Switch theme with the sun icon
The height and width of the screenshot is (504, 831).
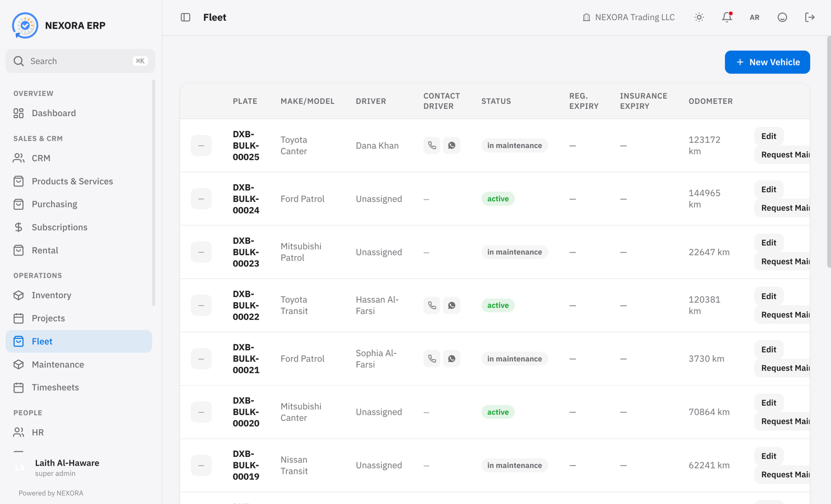[699, 17]
